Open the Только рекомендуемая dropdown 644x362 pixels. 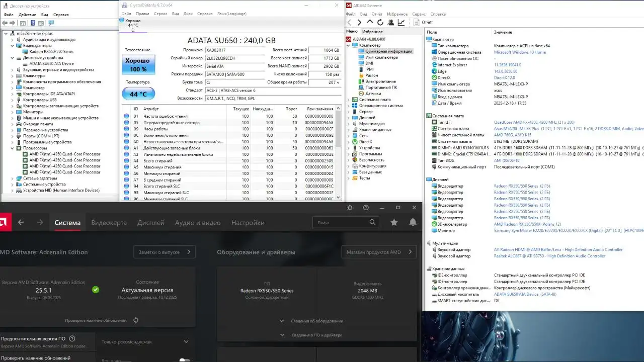[x=145, y=342]
